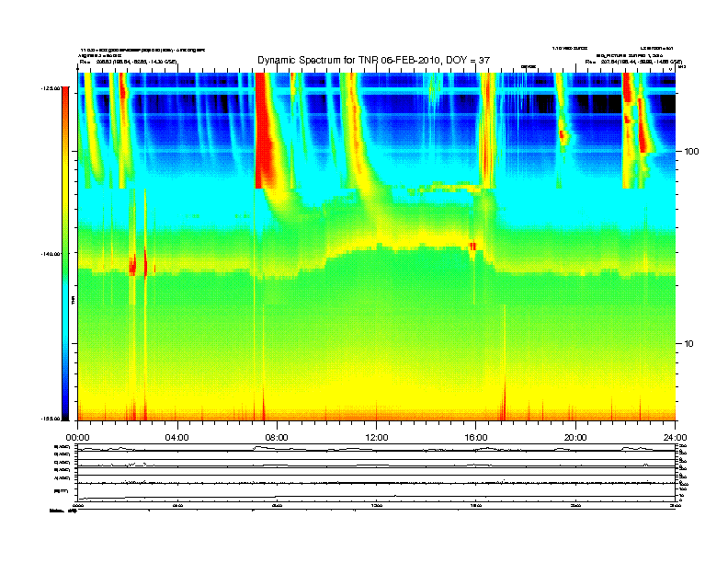The width and height of the screenshot is (728, 563).
Task: Click the '-125.00' color scale label
Action: [x=51, y=87]
